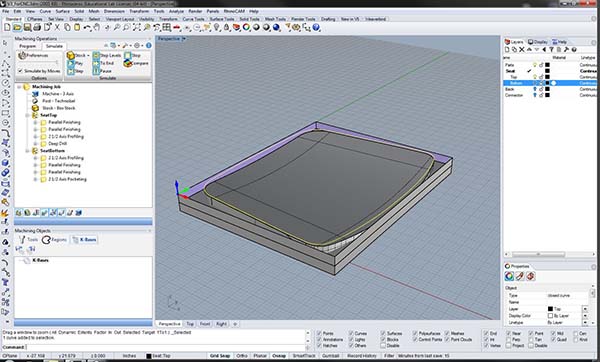The image size is (600, 362).
Task: Toggle the Surfaces selection filter checkbox
Action: (383, 333)
